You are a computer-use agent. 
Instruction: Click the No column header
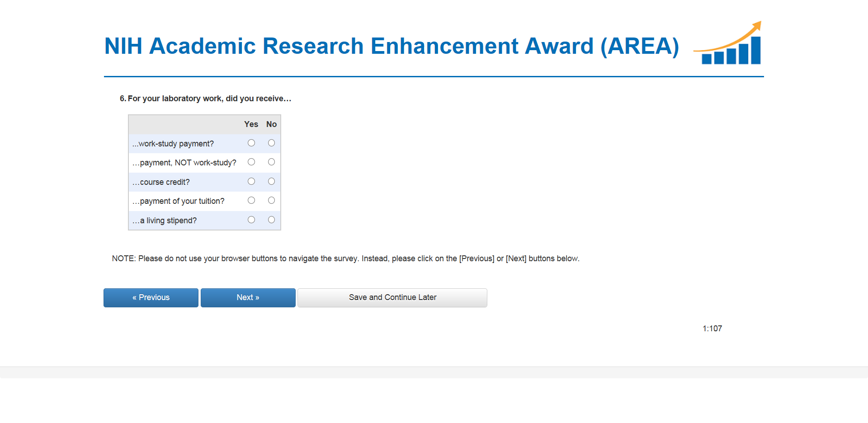point(271,124)
